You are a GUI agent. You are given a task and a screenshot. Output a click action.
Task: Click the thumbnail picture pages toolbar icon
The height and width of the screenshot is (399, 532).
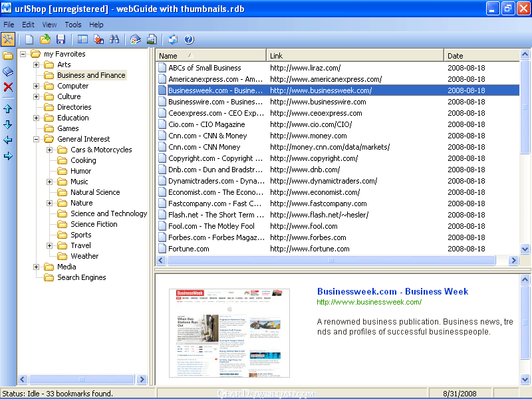click(152, 39)
